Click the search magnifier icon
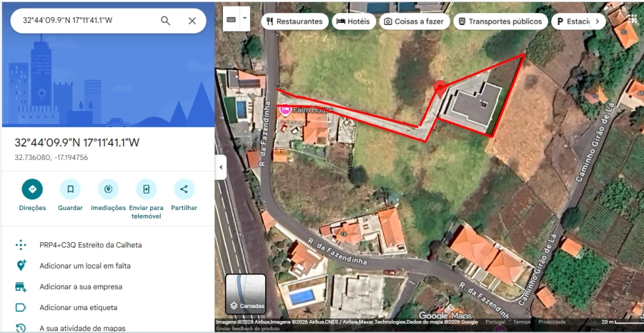 coord(165,21)
